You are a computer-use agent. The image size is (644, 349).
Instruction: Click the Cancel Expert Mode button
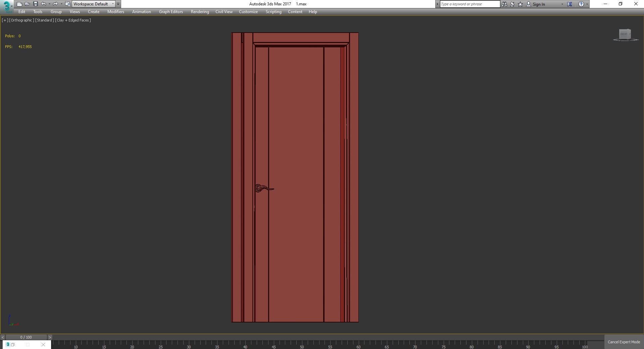[x=624, y=342]
